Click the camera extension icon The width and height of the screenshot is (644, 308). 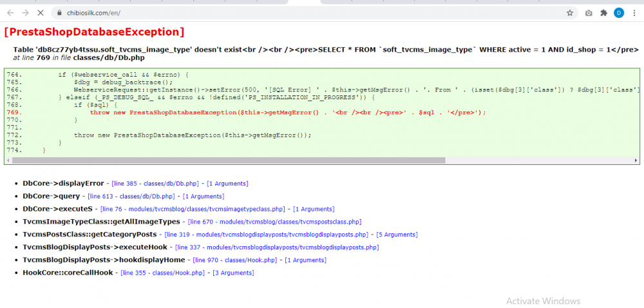pyautogui.click(x=589, y=13)
